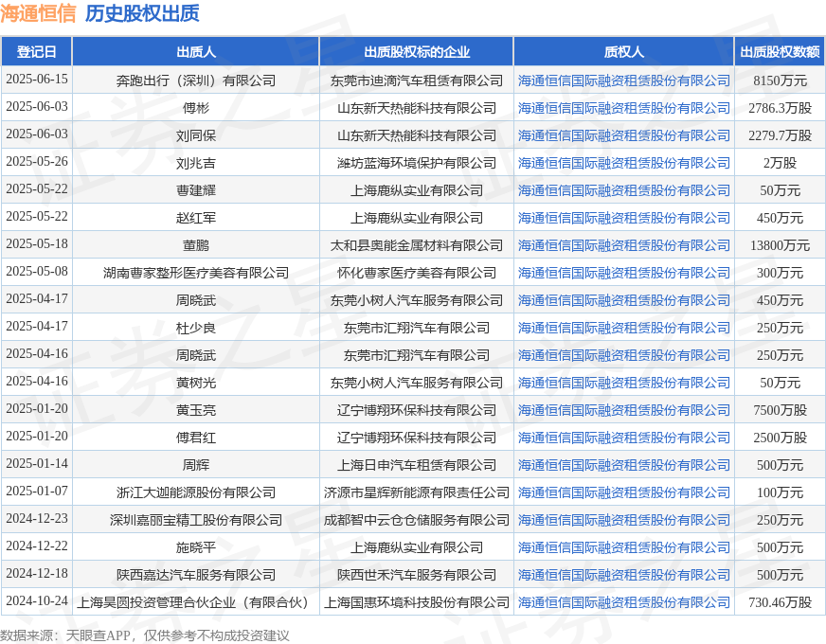Open the 质权人 link in the 周辉 row
This screenshot has width=826, height=644.
(x=623, y=465)
